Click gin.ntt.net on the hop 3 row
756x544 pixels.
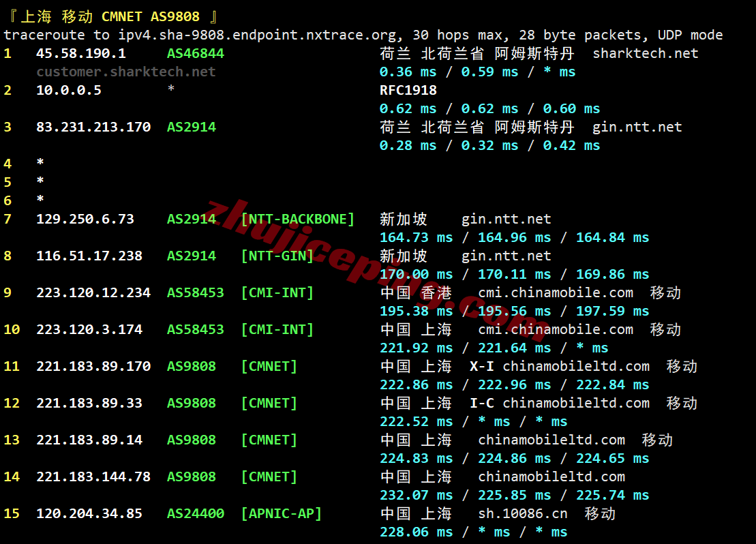637,127
